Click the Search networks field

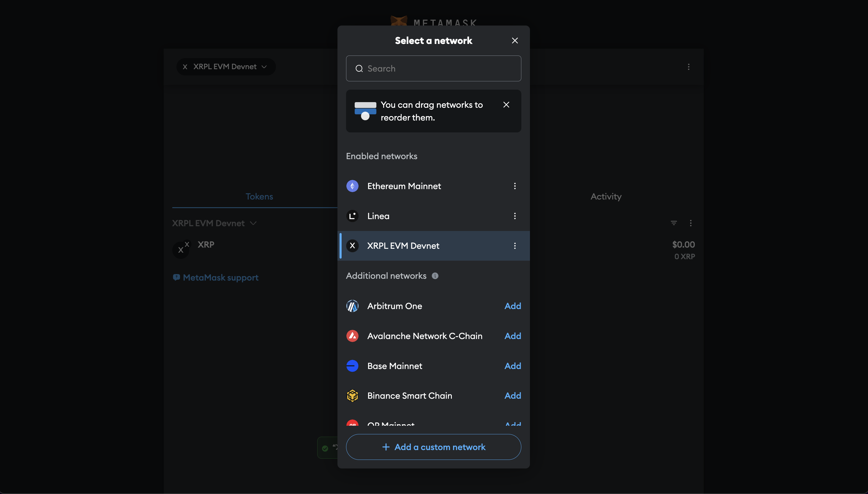(433, 69)
